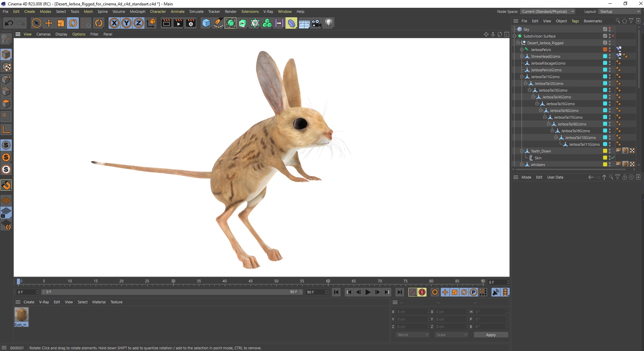
Task: Open the Spline Pen tool
Action: pos(218,23)
